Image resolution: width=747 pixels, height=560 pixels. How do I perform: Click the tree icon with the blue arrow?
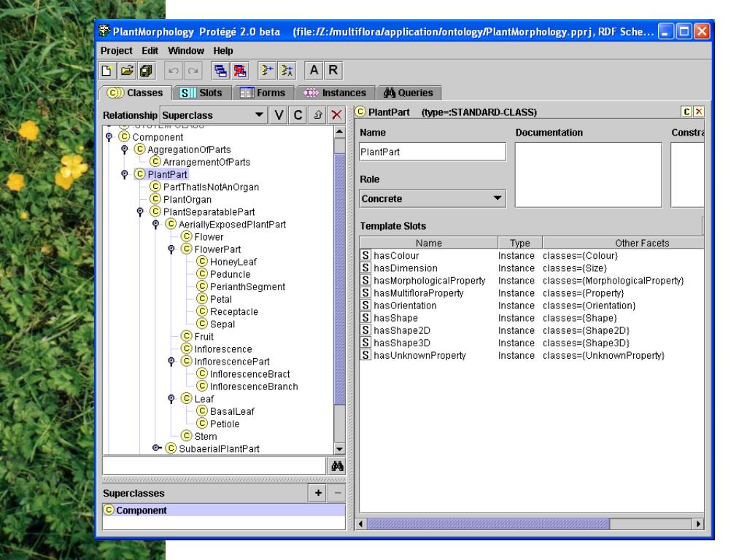(267, 71)
